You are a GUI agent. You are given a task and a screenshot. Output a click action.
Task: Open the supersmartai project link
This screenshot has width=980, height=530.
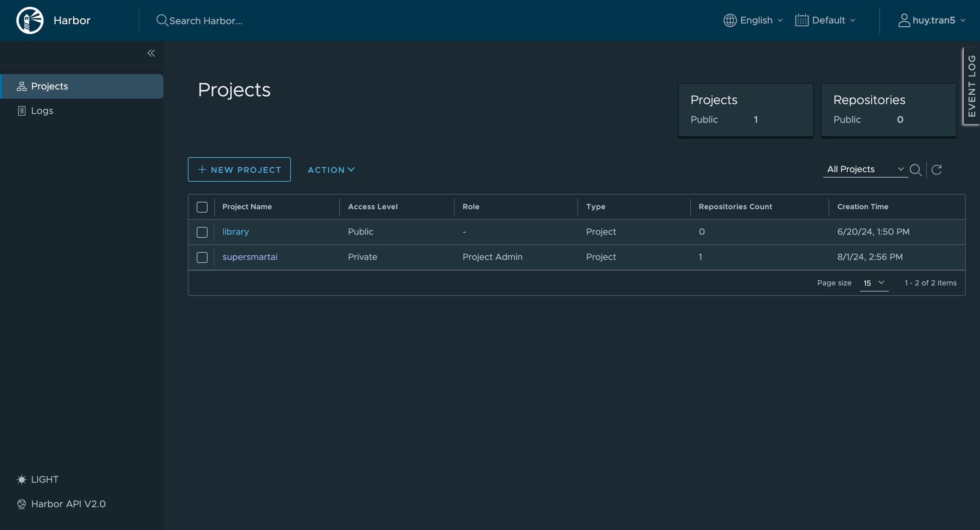pos(250,257)
